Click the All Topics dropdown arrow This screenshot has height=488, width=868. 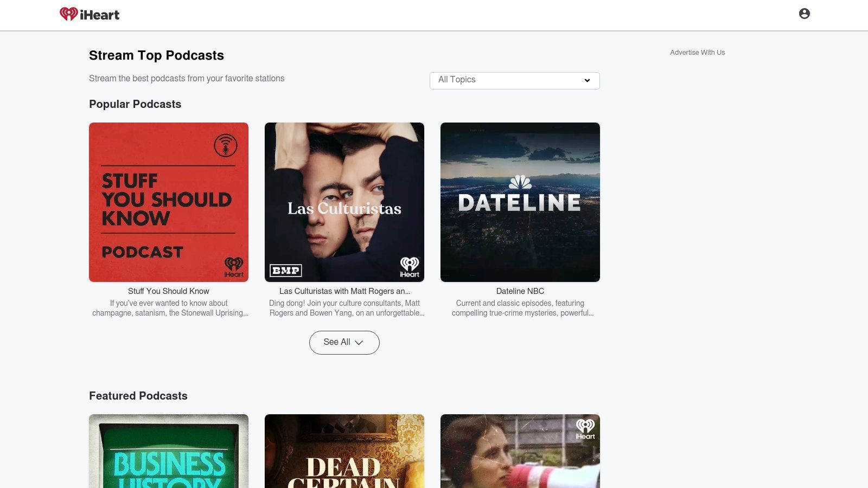click(x=587, y=81)
